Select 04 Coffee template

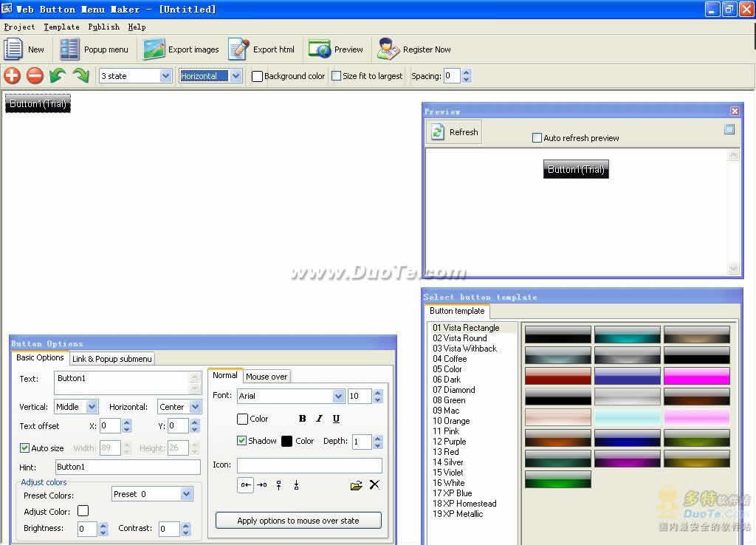coord(450,359)
